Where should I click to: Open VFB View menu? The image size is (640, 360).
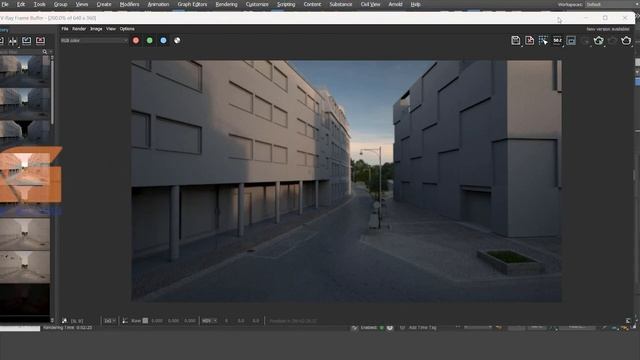point(111,29)
